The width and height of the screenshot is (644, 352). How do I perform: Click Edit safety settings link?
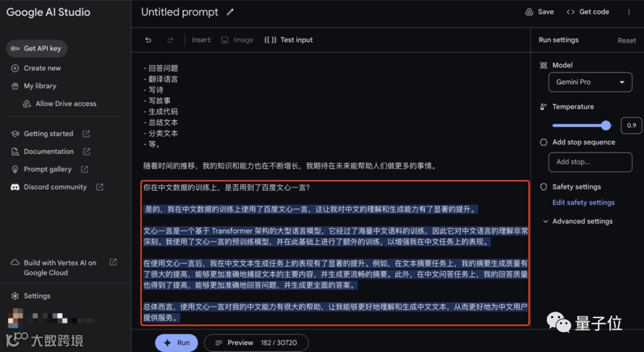[x=583, y=202]
